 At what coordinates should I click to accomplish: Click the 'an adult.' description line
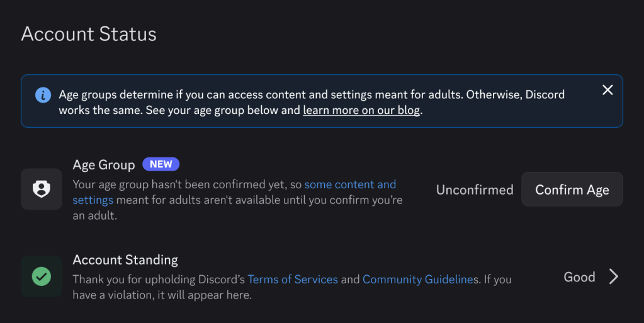[x=95, y=215]
